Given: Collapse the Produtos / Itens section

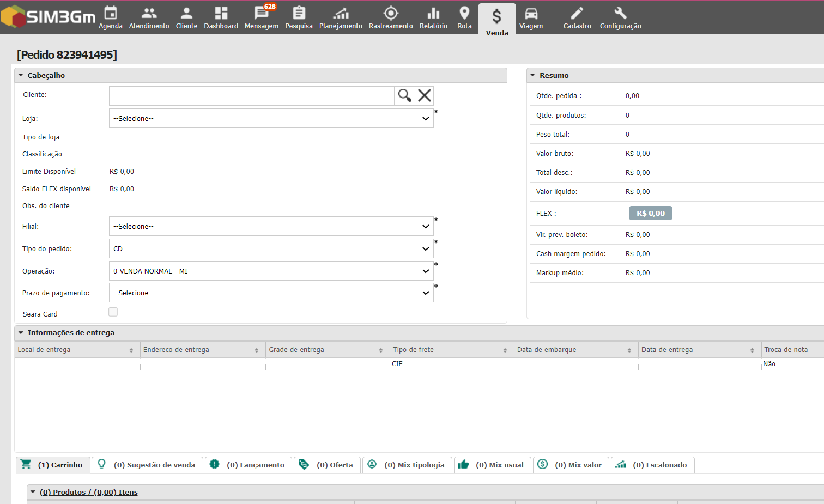Looking at the screenshot, I should [33, 492].
